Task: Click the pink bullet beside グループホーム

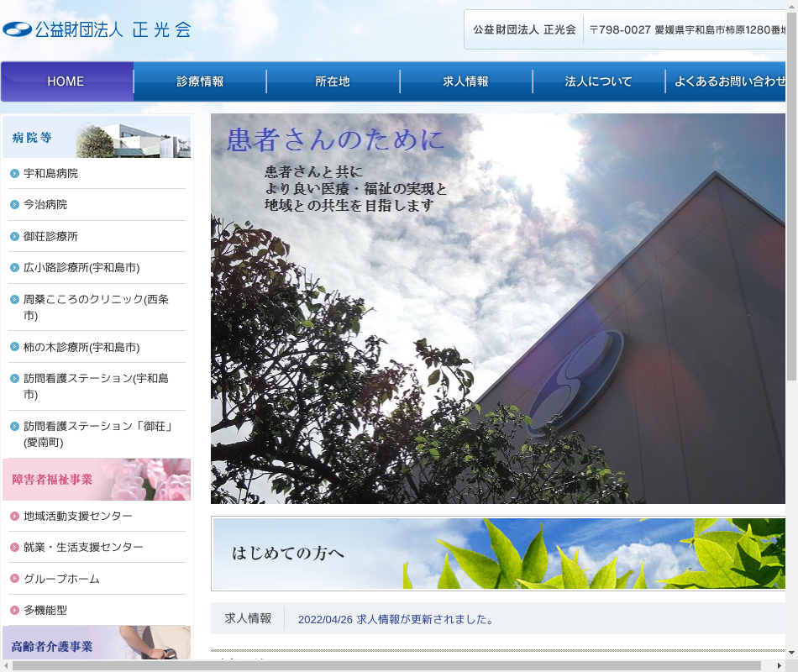Action: (14, 580)
